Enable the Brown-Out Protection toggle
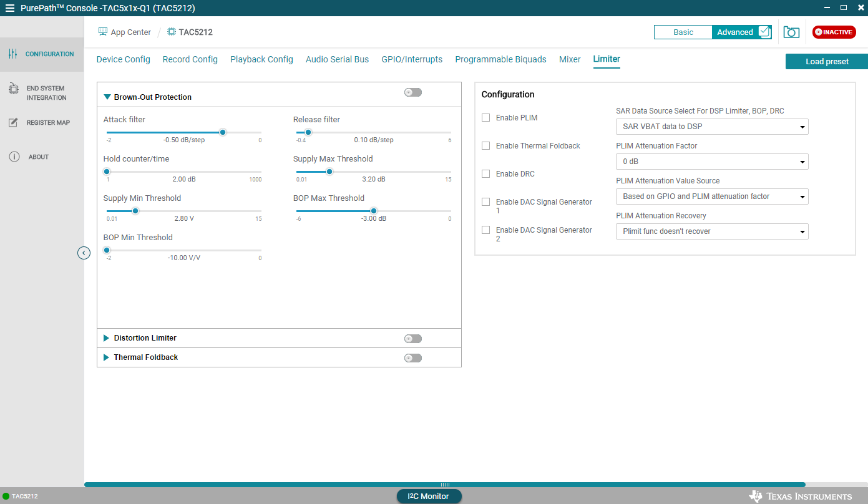This screenshot has width=868, height=504. [x=412, y=91]
